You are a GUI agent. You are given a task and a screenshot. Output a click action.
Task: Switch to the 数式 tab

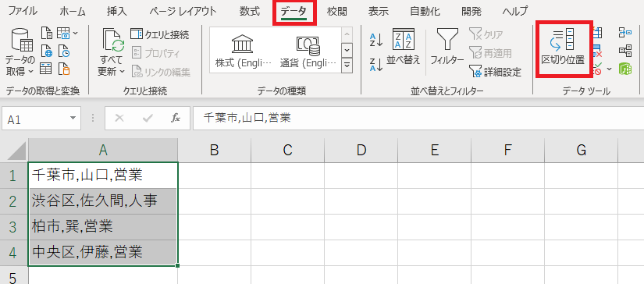(x=250, y=11)
